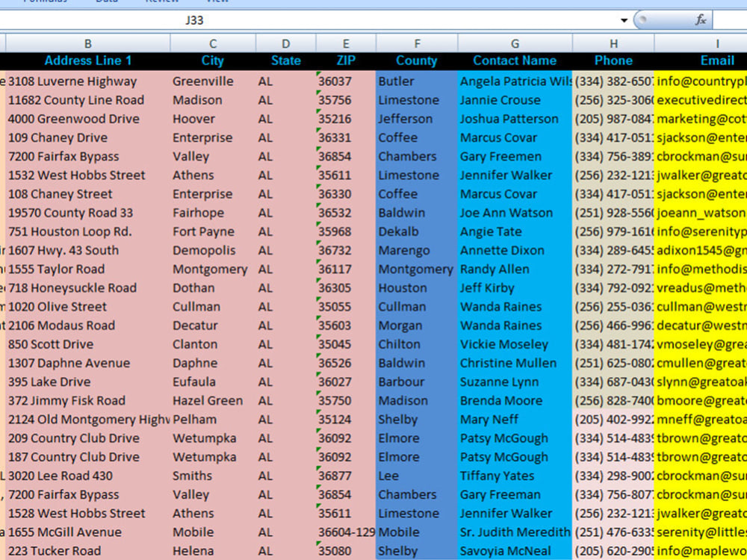Viewport: 747px width, 560px height.
Task: Click the County header cell
Action: 417,61
